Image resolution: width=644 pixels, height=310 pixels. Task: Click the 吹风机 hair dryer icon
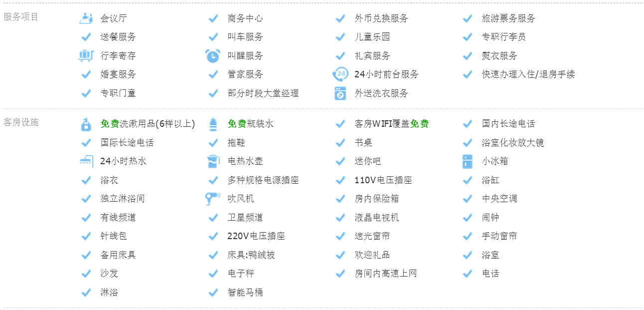(213, 199)
